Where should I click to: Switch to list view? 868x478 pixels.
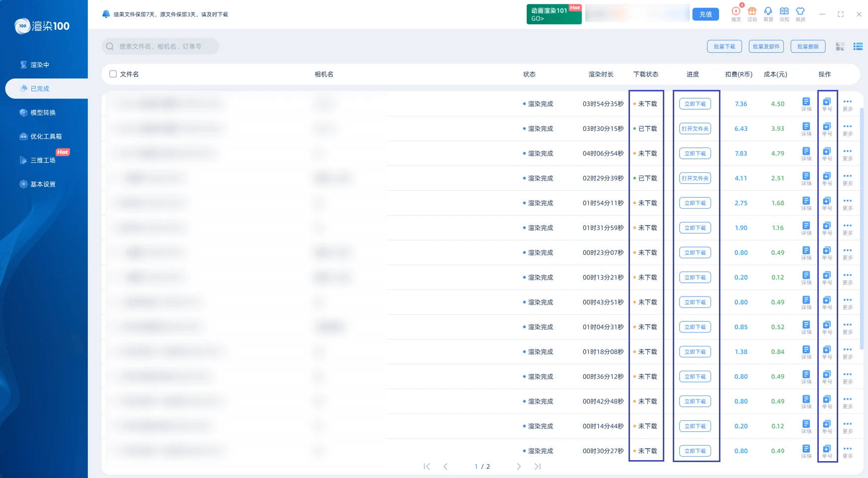coord(858,46)
